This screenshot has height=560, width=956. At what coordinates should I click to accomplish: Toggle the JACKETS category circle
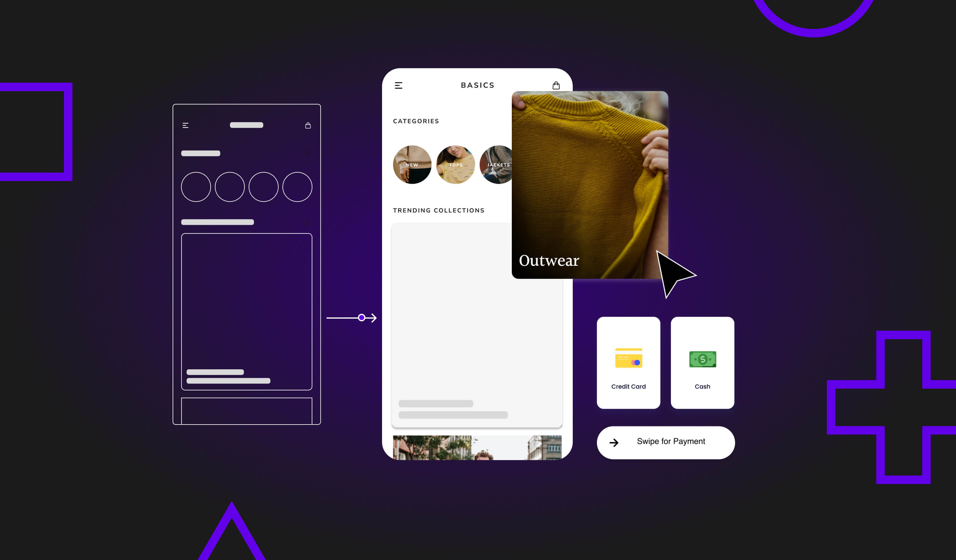pyautogui.click(x=497, y=165)
